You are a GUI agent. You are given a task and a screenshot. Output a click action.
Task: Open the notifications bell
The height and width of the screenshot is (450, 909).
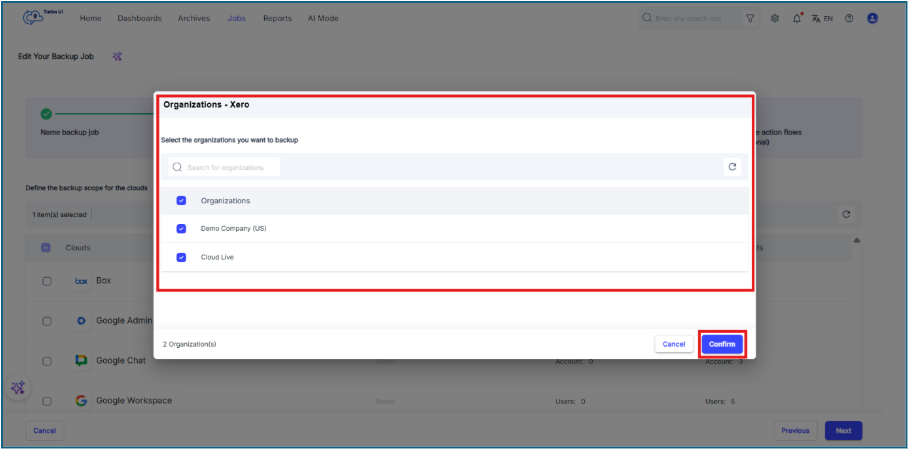(x=797, y=19)
